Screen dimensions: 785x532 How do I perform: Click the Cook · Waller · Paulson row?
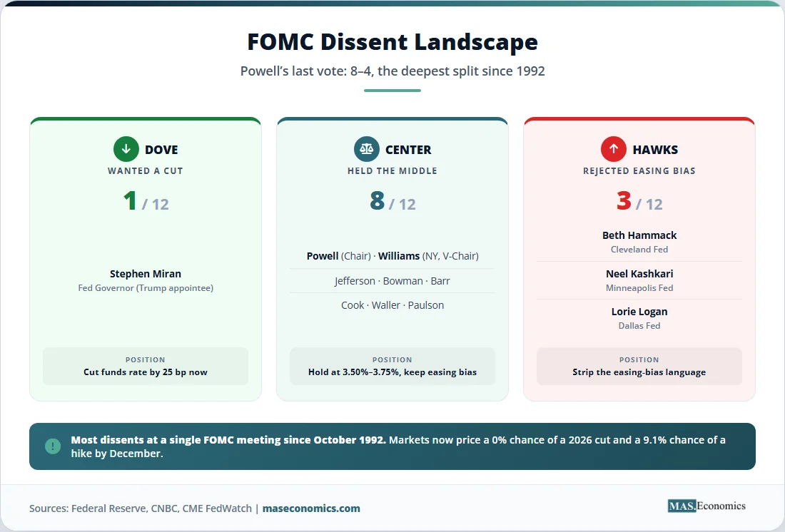(392, 305)
